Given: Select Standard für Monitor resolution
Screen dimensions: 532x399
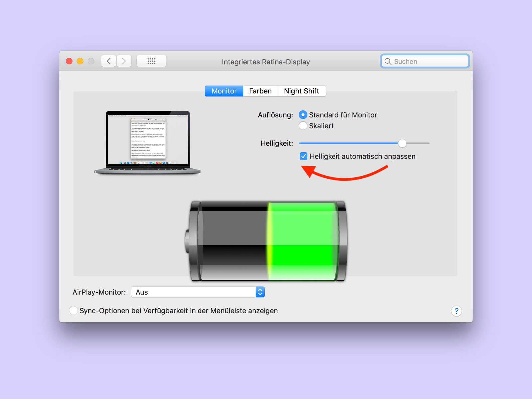Looking at the screenshot, I should click(303, 115).
